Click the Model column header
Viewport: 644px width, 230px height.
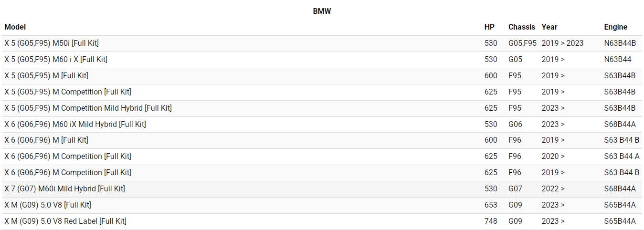point(15,27)
